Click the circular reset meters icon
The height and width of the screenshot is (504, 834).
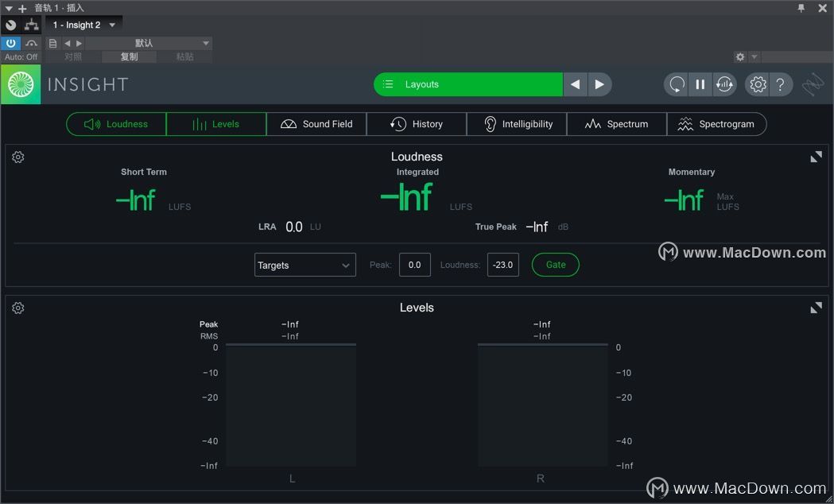pyautogui.click(x=677, y=84)
